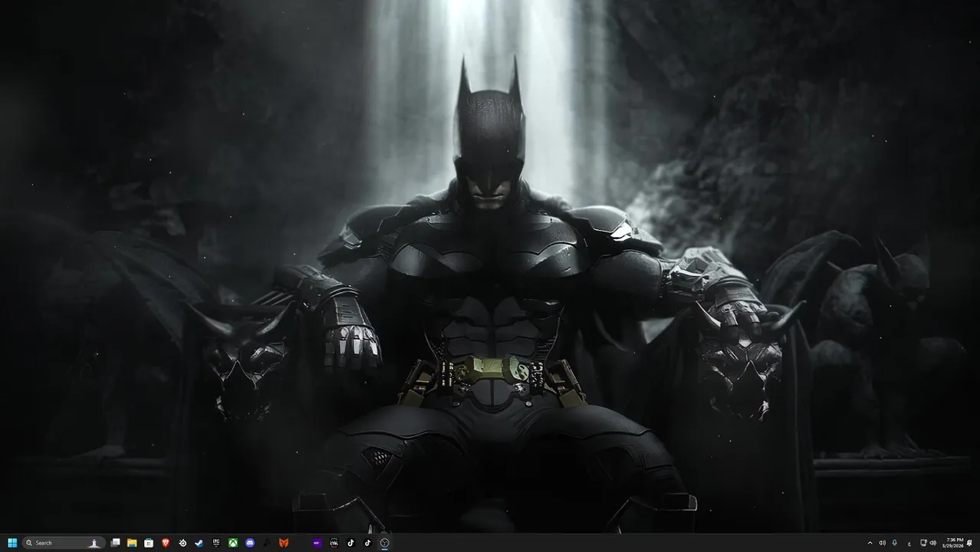Click the taskbar Search box
The image size is (980, 552).
(x=64, y=543)
